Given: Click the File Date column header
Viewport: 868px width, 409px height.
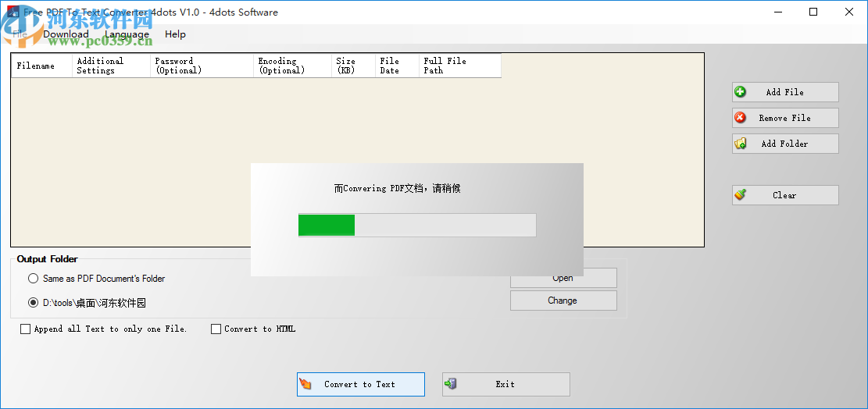Looking at the screenshot, I should coord(398,66).
